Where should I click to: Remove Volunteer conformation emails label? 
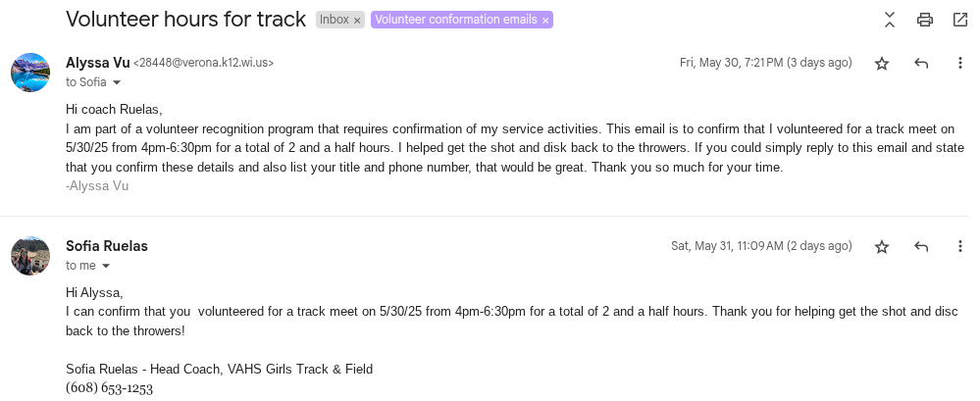click(x=545, y=20)
